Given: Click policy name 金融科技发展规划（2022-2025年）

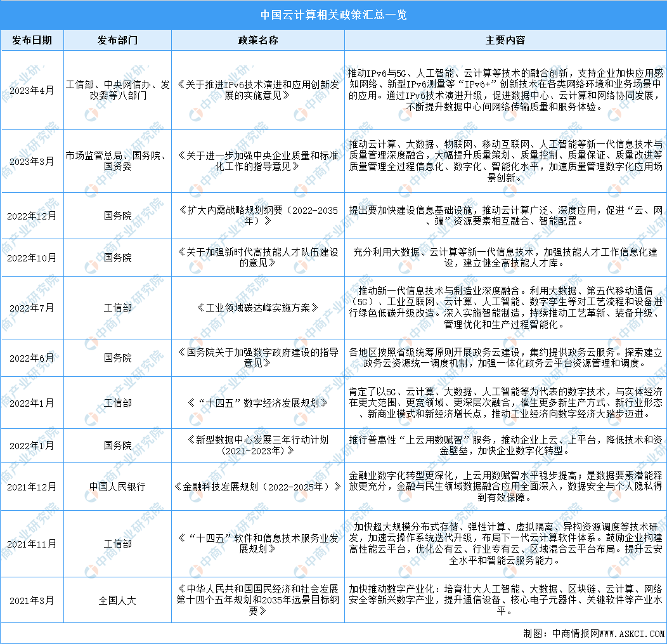Looking at the screenshot, I should (258, 487).
